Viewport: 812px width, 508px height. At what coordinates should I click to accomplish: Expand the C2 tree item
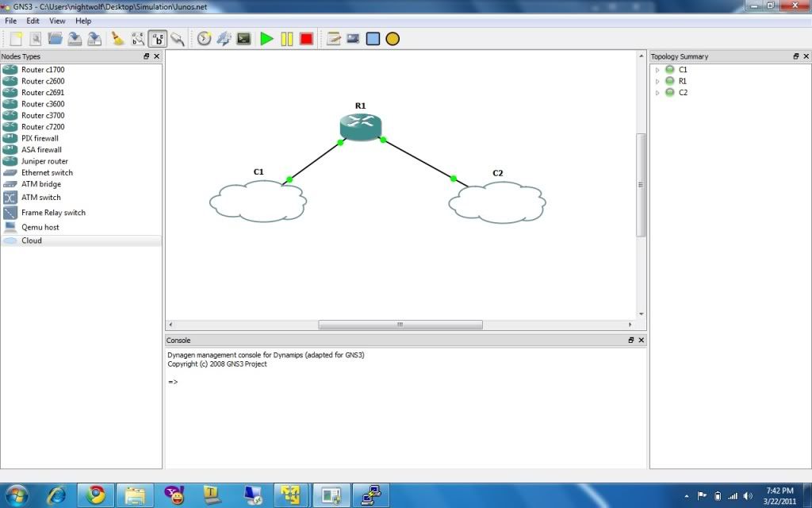(x=657, y=93)
